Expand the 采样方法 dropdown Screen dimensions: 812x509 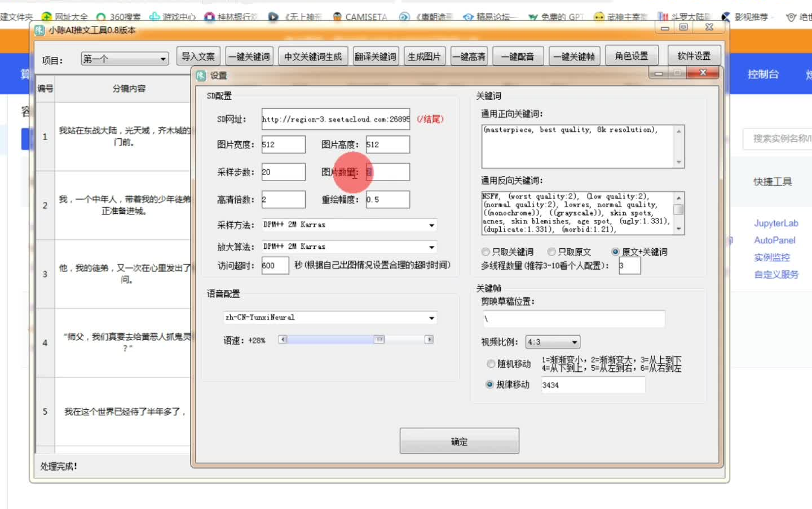click(350, 225)
